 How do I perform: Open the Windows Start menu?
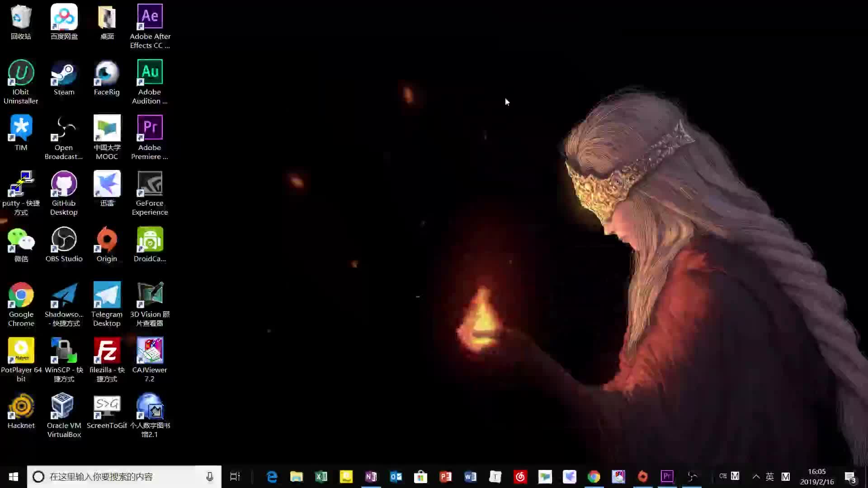13,476
